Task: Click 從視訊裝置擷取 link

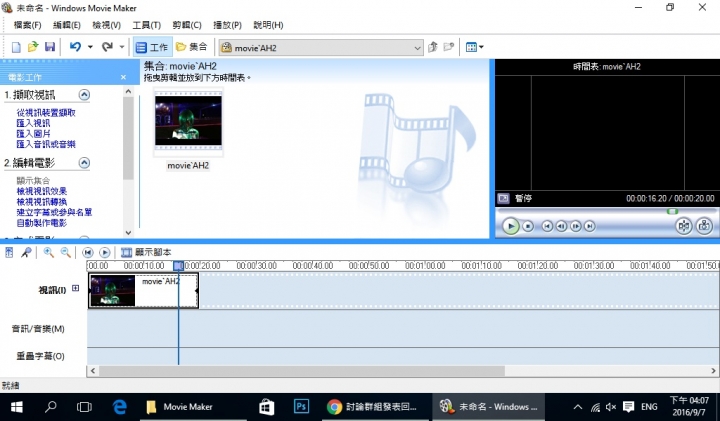Action: click(46, 112)
